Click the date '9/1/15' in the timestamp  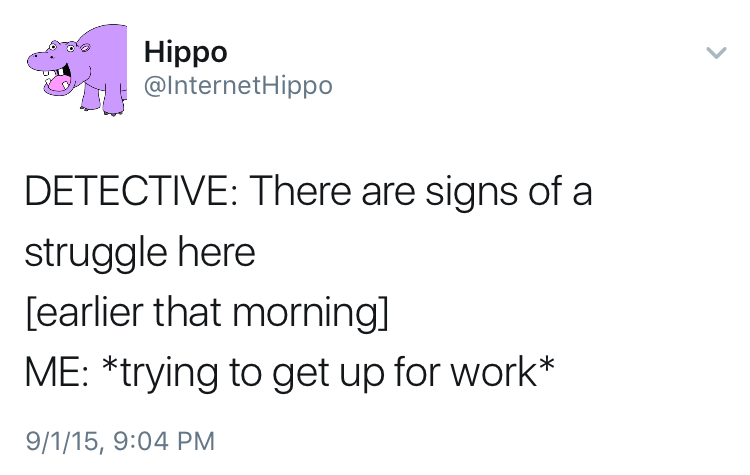tap(62, 441)
